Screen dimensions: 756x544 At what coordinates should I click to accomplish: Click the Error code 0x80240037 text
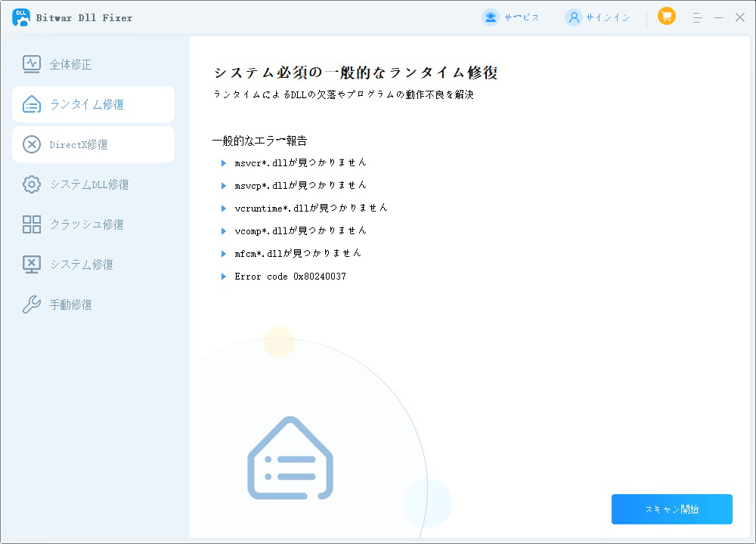290,276
